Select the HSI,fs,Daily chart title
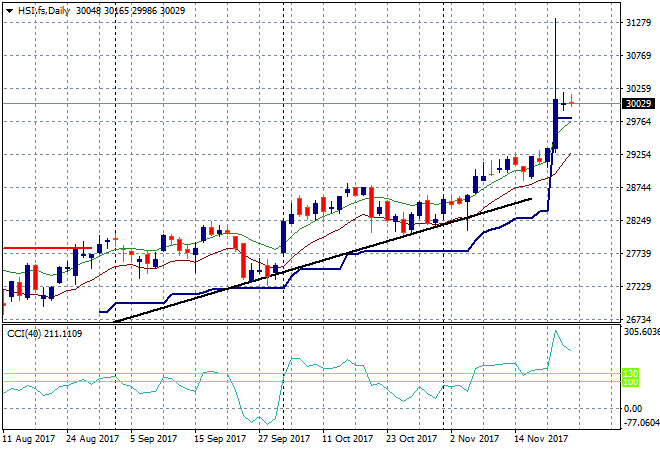Image resolution: width=660 pixels, height=450 pixels. (x=43, y=11)
